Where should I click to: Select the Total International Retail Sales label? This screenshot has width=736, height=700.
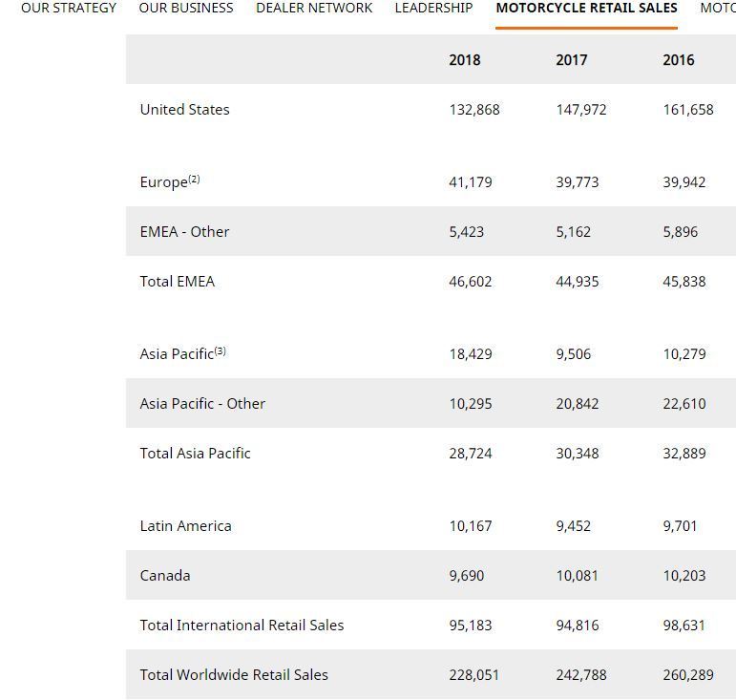coord(242,626)
